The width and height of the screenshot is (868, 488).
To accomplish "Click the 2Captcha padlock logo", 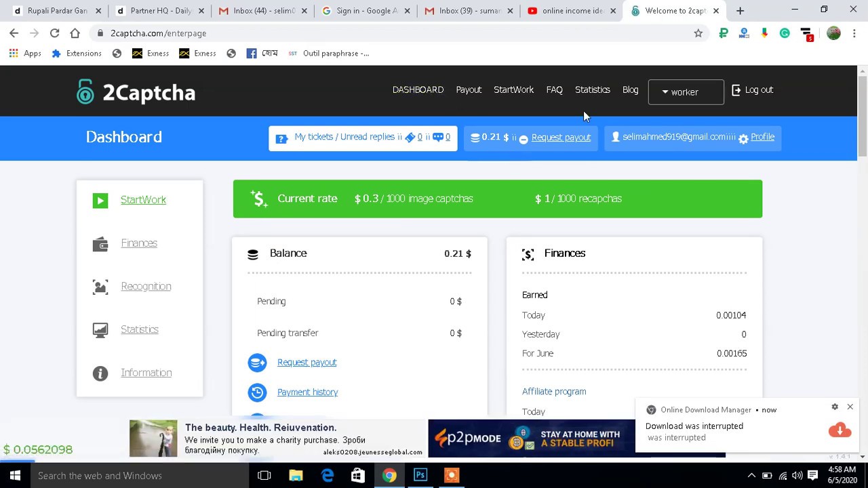I will (85, 91).
